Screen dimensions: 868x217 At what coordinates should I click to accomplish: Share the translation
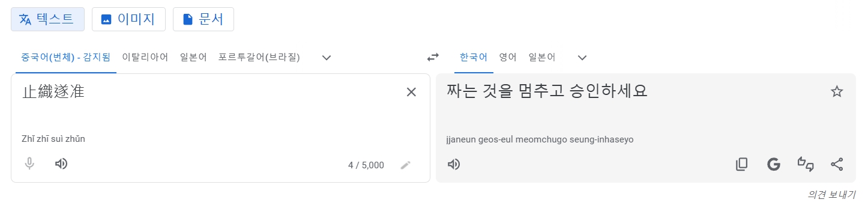point(837,164)
